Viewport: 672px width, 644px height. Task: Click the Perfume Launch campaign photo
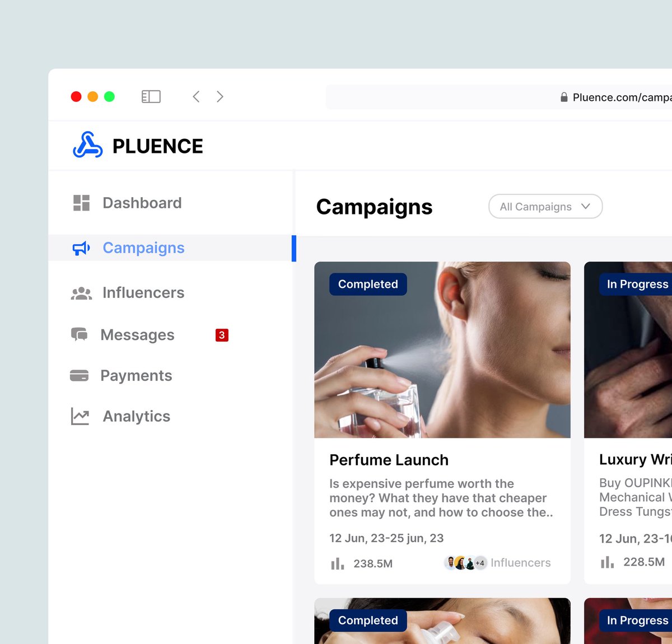442,350
